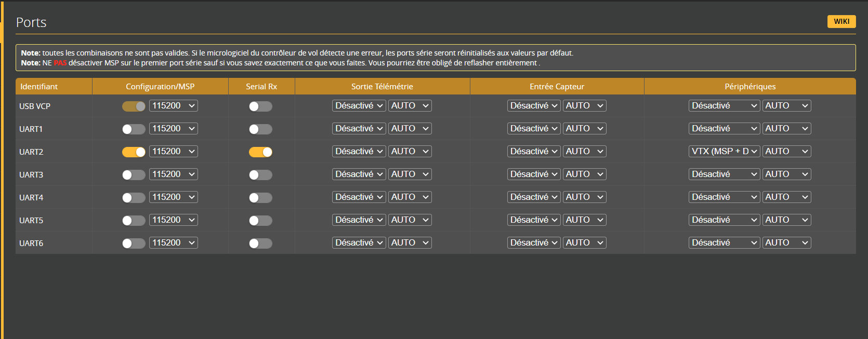Enable Serial Rx on UART6

[x=260, y=243]
